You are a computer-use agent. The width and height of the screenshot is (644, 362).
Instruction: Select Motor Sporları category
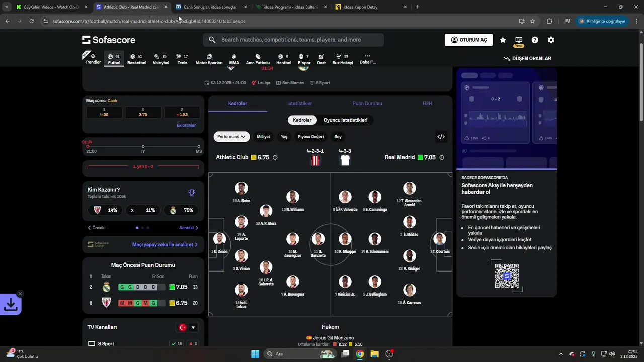point(209,59)
